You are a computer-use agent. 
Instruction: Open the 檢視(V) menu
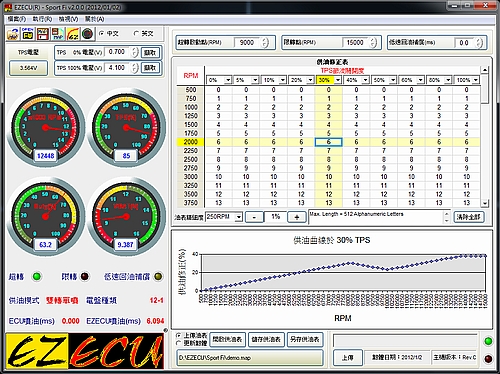tap(69, 19)
